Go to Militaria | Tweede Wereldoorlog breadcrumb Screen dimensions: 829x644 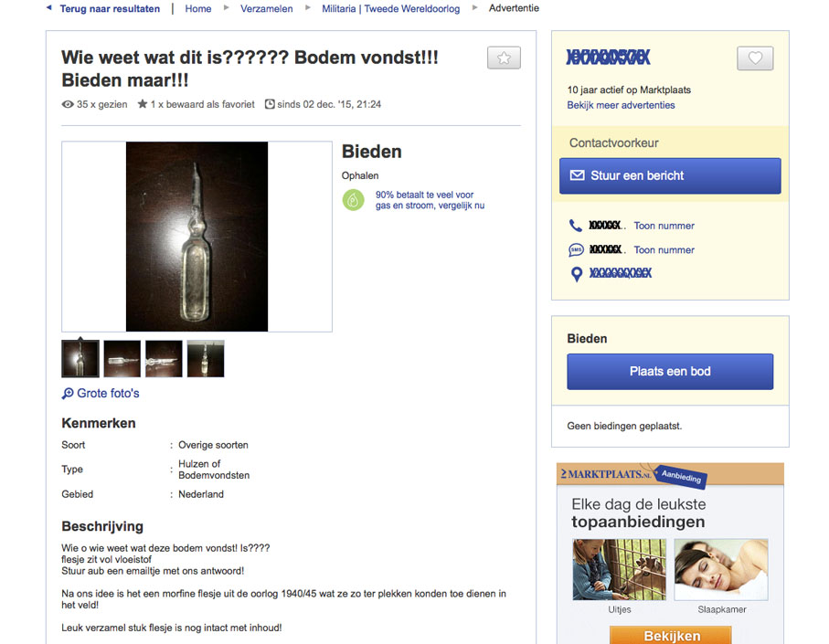(x=390, y=8)
